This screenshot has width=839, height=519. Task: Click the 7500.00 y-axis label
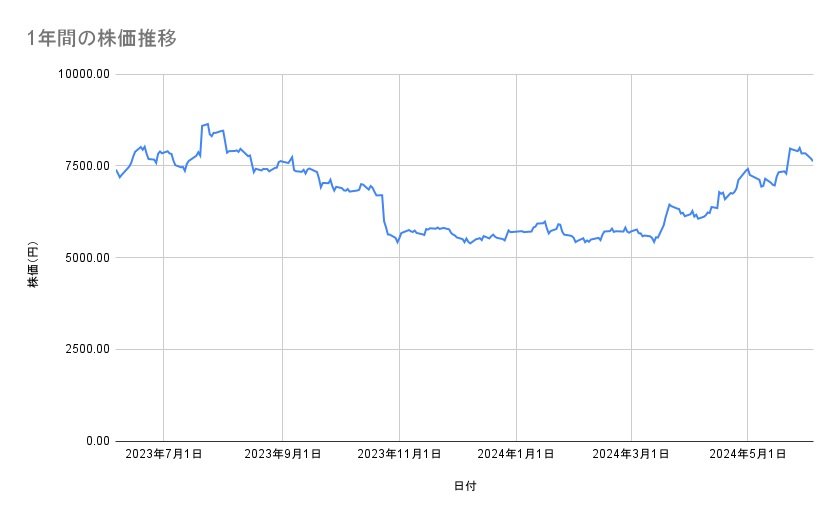pos(87,166)
